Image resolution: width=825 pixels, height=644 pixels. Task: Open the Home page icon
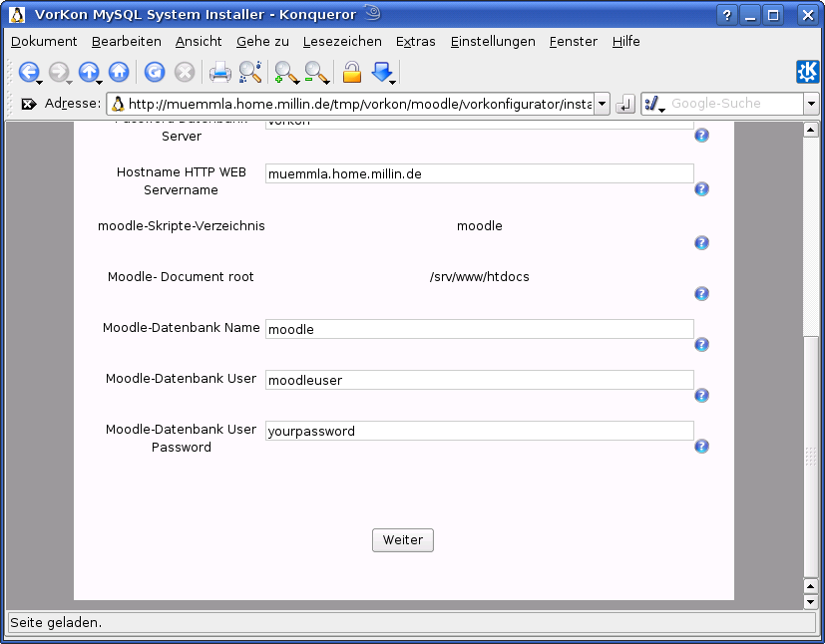(x=119, y=72)
